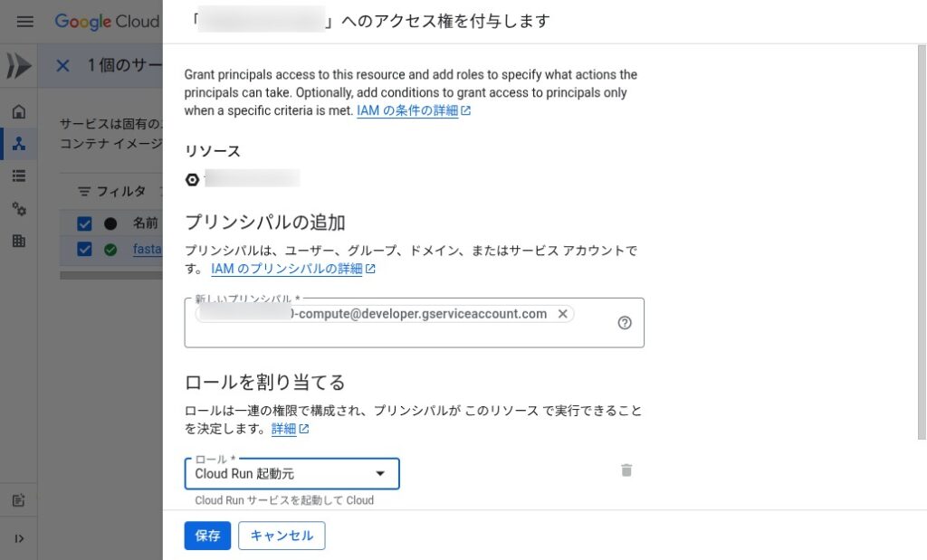Open the main navigation hamburger menu

point(25,21)
